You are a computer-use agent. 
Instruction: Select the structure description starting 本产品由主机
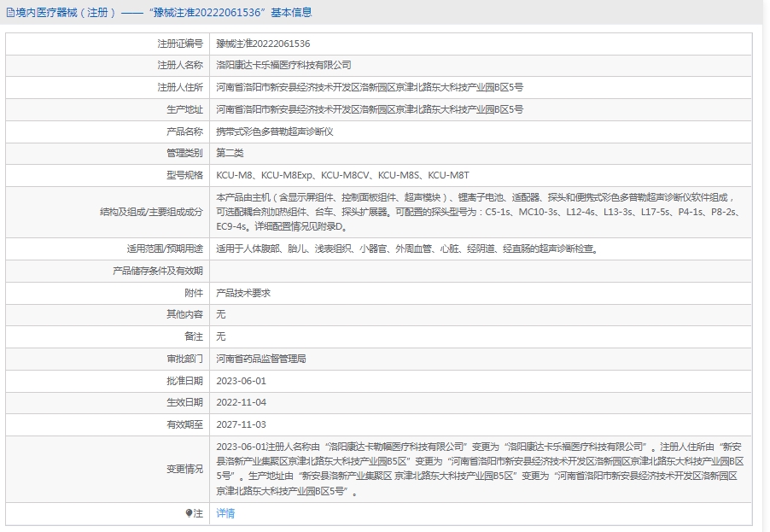click(x=479, y=213)
